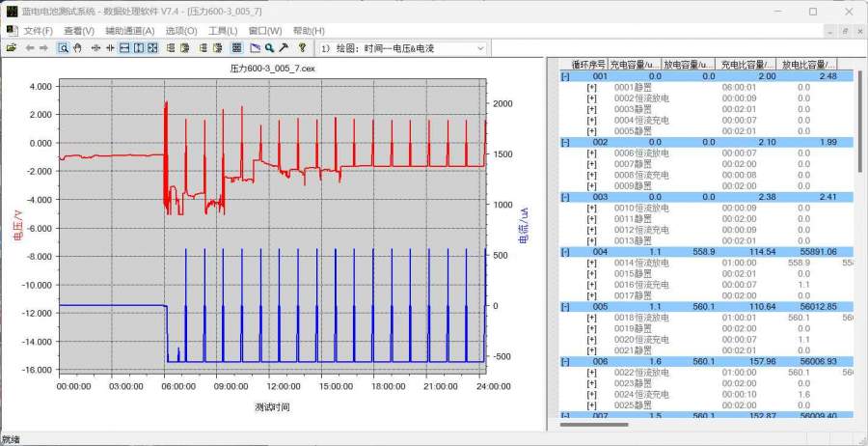Screen dimensions: 868x446
Task: Click the 充电比容量 column header
Action: click(x=748, y=65)
